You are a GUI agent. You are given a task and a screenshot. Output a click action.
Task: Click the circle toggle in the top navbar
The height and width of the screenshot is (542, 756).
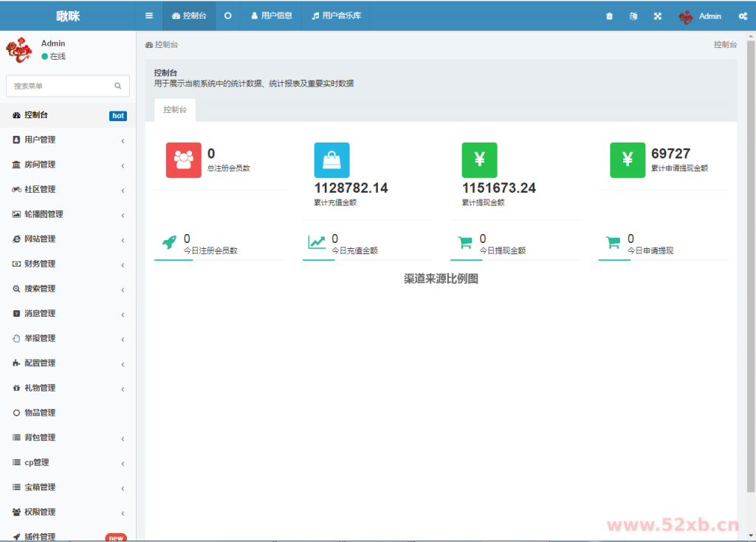228,16
